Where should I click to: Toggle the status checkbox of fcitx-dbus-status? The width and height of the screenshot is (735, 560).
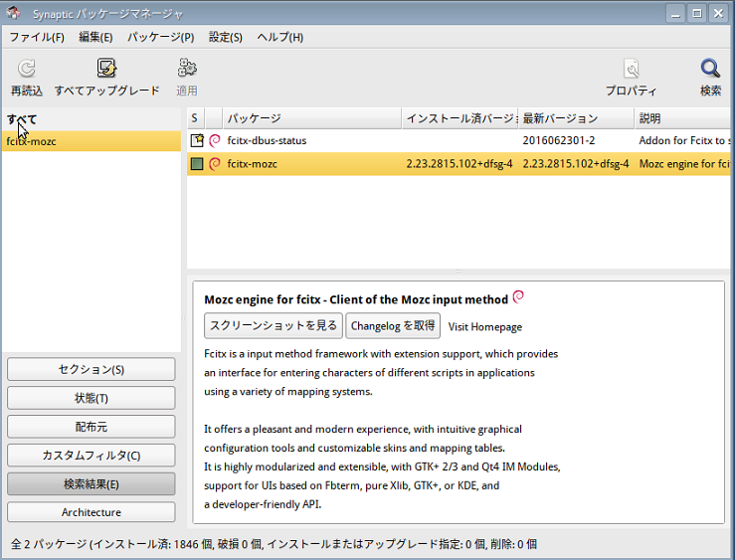(197, 140)
